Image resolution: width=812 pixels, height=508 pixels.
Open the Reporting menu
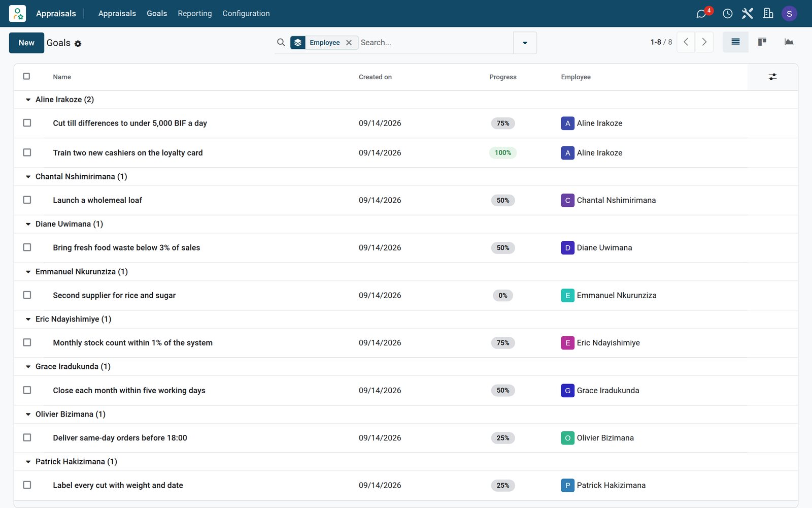tap(195, 13)
